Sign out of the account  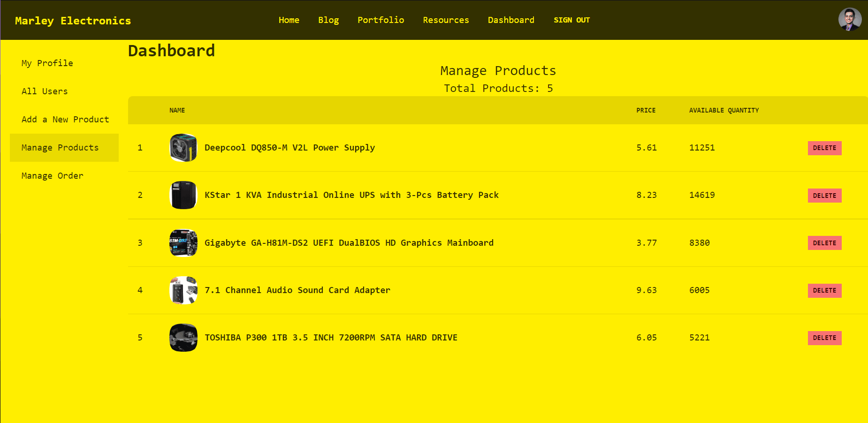pyautogui.click(x=571, y=20)
